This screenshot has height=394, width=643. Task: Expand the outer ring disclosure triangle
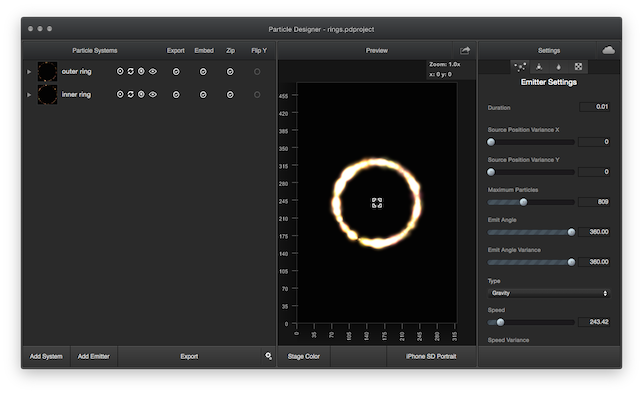(x=29, y=72)
